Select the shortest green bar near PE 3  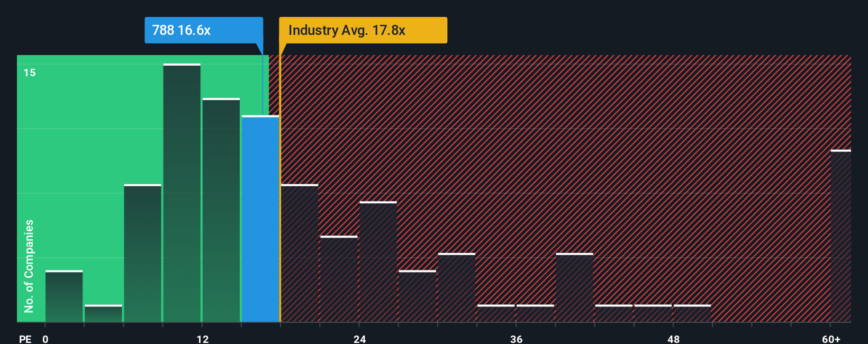click(103, 313)
